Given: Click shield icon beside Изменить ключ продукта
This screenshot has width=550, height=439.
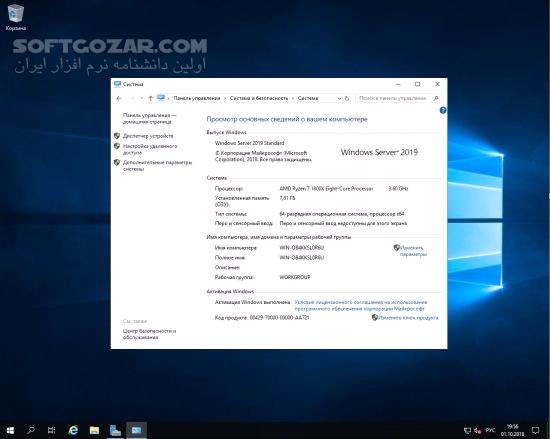Looking at the screenshot, I should (x=375, y=317).
